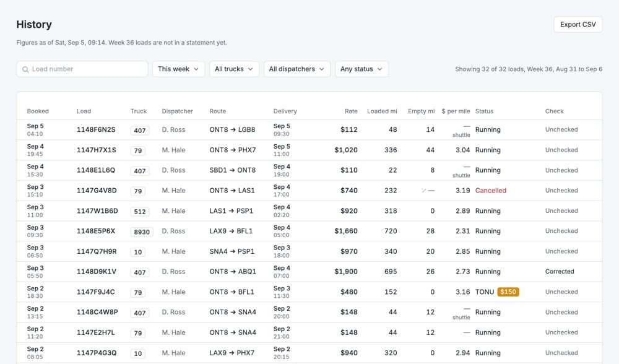619x364 pixels.
Task: Click the Truck column header
Action: pyautogui.click(x=139, y=111)
